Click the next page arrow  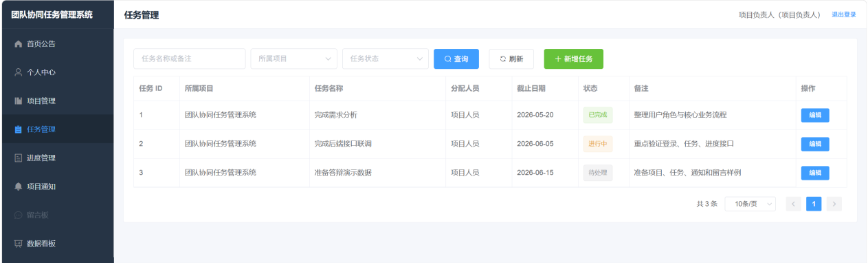tap(834, 204)
